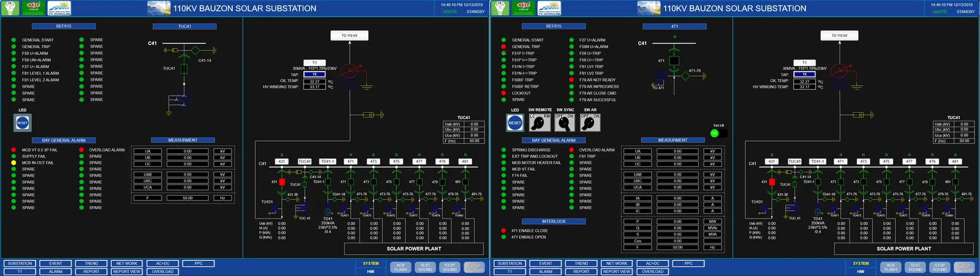Click the 477 breaker square in 471 screen single-line
This screenshot has width=980, height=276.
[909, 182]
